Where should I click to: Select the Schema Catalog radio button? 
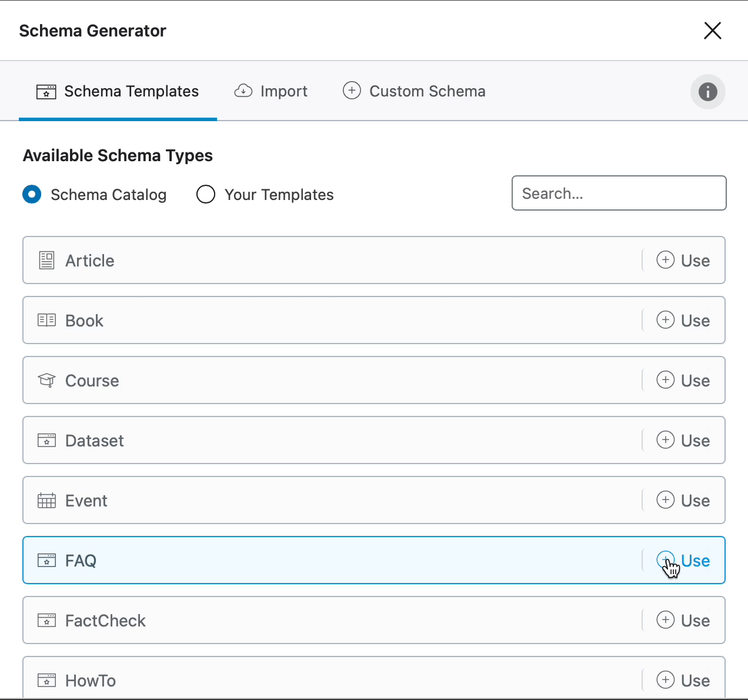click(32, 194)
